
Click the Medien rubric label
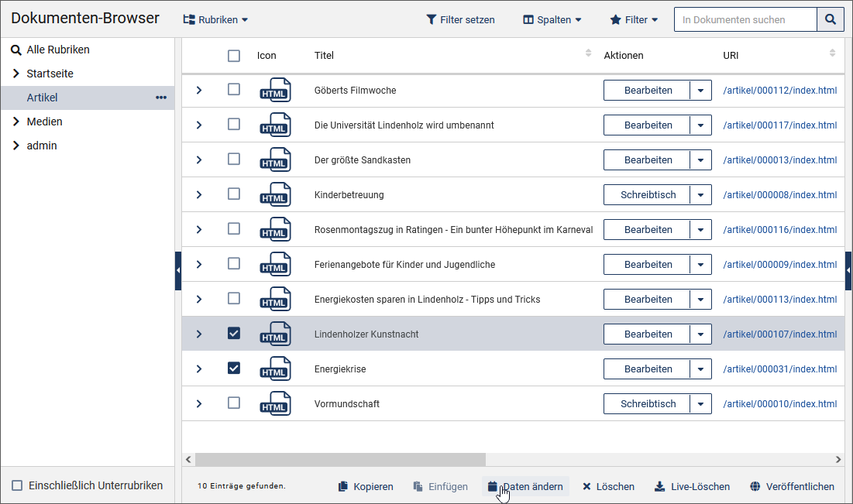tap(45, 122)
